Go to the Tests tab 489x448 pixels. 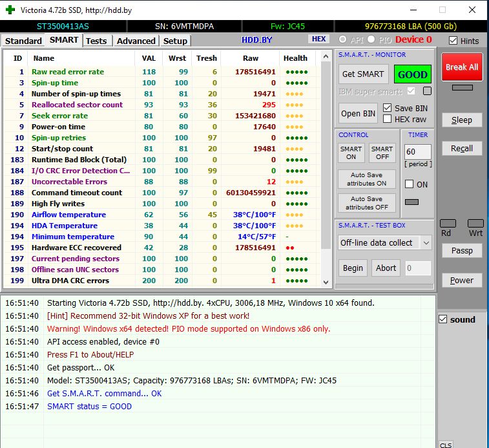point(96,41)
